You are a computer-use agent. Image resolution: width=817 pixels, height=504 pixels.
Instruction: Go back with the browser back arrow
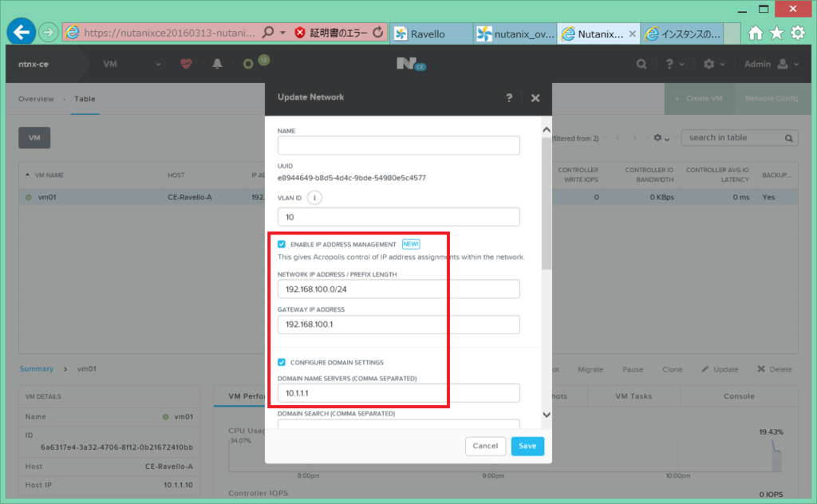coord(22,32)
